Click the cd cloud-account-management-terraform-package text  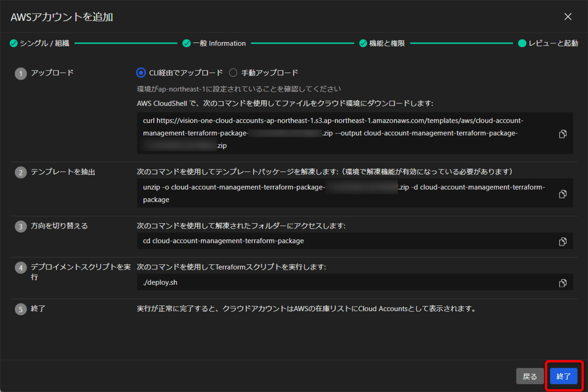tap(223, 241)
